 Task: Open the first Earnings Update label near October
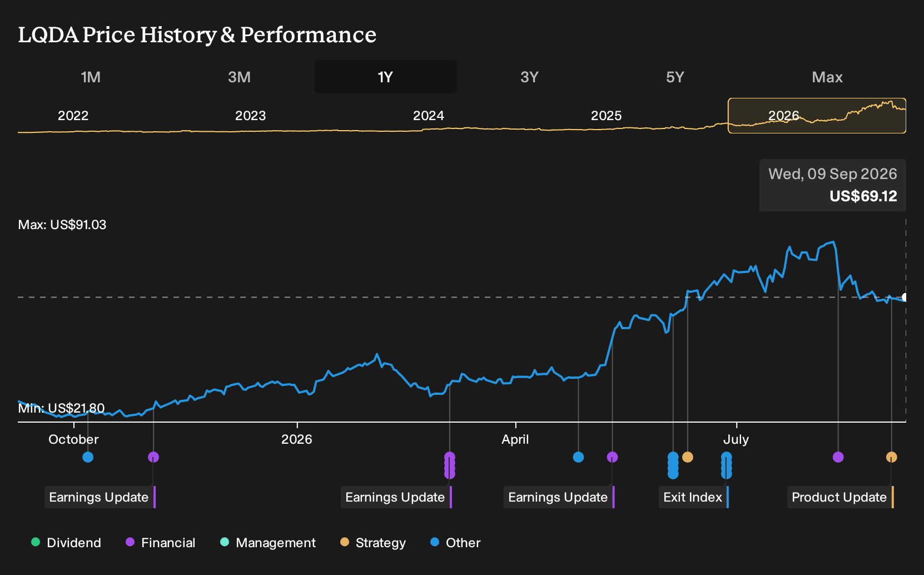100,497
